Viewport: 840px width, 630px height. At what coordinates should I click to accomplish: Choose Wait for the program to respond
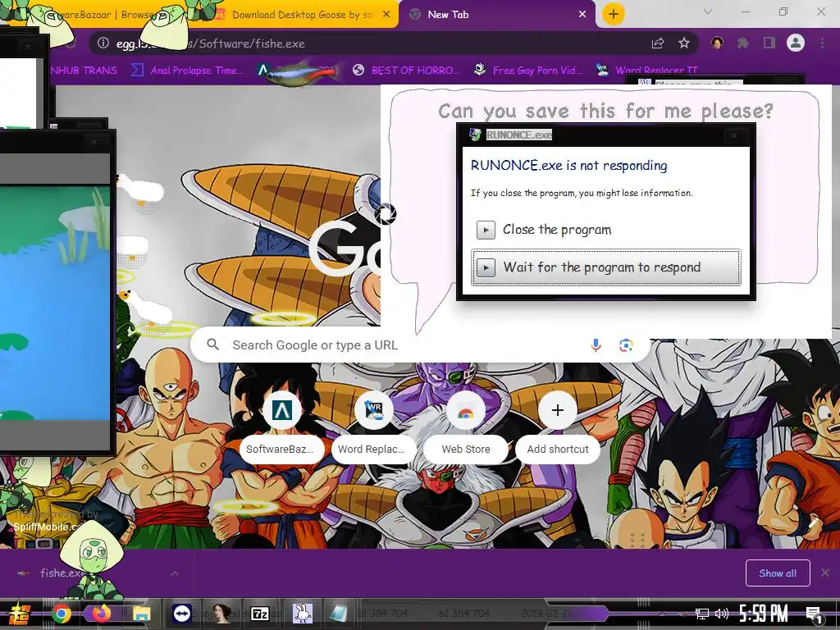point(606,267)
